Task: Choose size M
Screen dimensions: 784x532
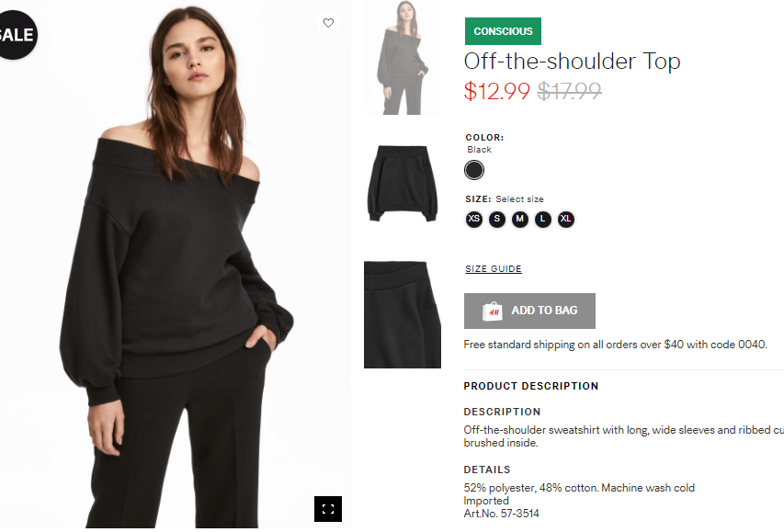Action: [520, 219]
